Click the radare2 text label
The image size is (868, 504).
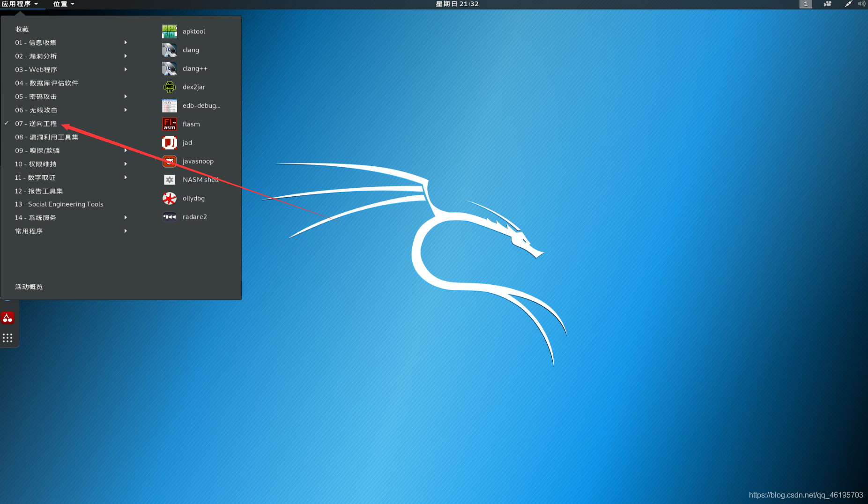click(x=195, y=217)
